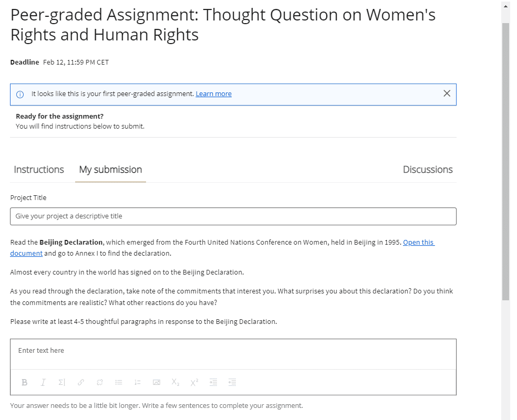
Task: Follow the Learn more link
Action: [x=213, y=94]
